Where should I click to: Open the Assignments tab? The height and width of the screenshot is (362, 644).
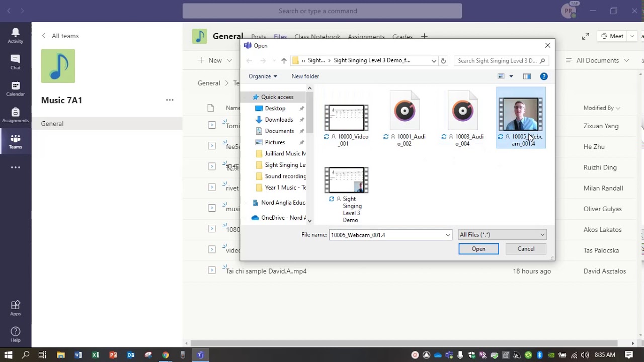point(366,37)
